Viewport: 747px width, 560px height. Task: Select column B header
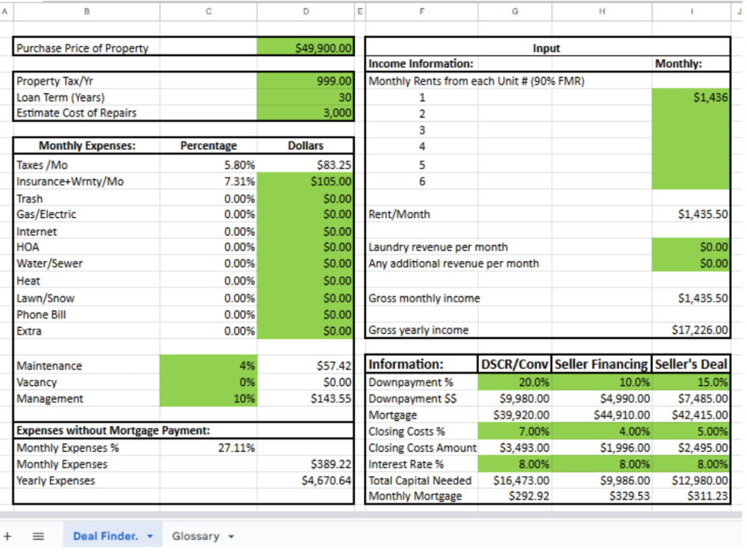tap(87, 11)
